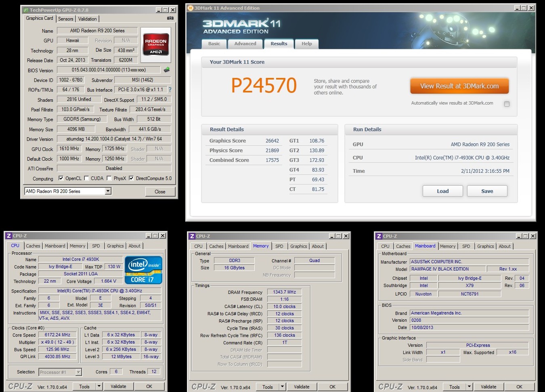This screenshot has height=392, width=545.
Task: Open the Basic tab in 3DMark 11
Action: (214, 44)
